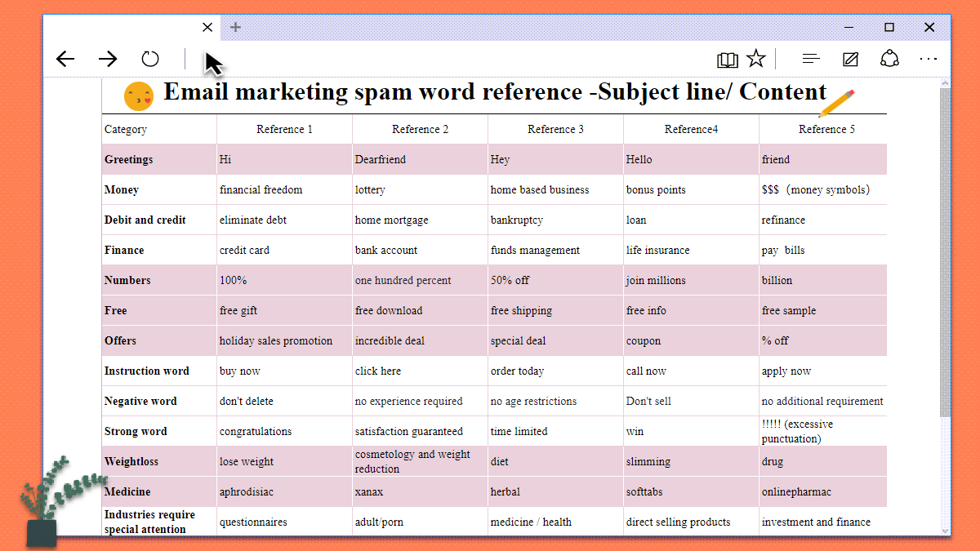Open the Hub lines icon

pos(811,59)
